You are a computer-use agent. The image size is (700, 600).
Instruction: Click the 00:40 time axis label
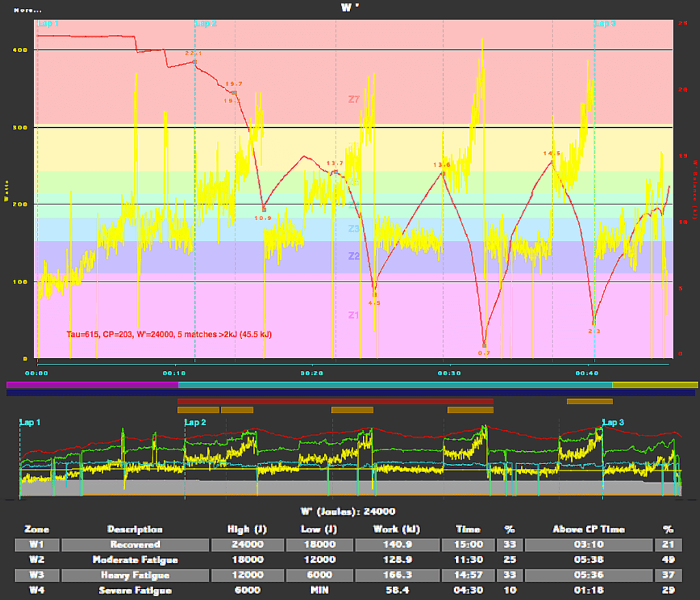tap(587, 373)
